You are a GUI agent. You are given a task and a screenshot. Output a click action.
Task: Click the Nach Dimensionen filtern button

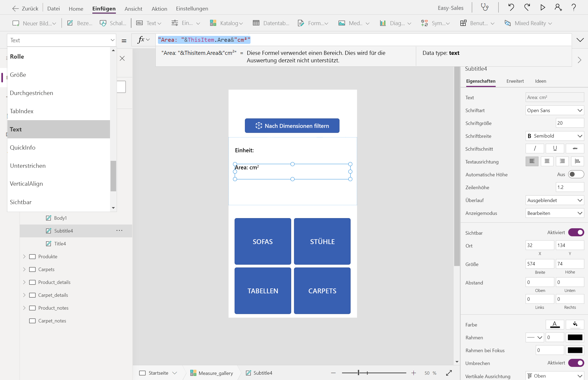[292, 126]
